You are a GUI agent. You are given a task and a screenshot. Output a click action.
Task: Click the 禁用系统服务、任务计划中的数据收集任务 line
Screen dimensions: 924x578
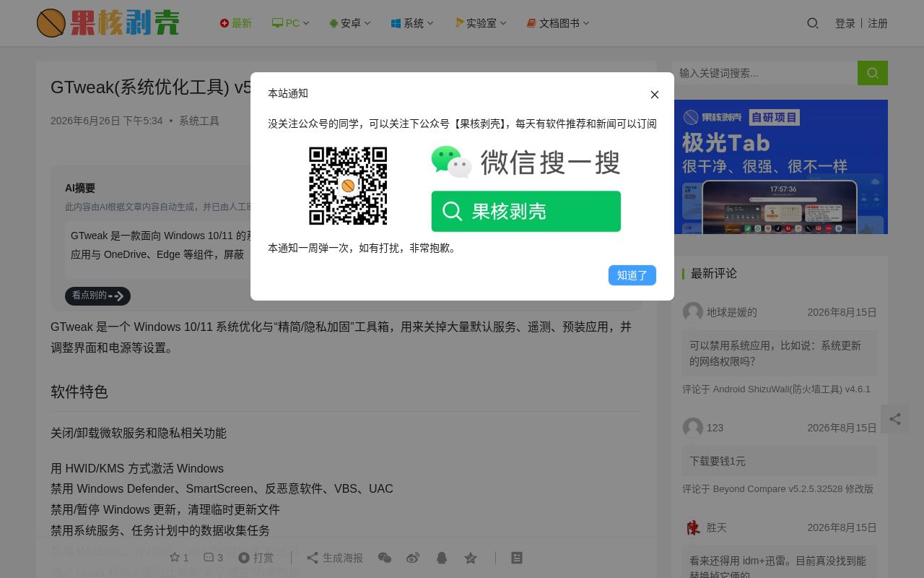pyautogui.click(x=160, y=530)
